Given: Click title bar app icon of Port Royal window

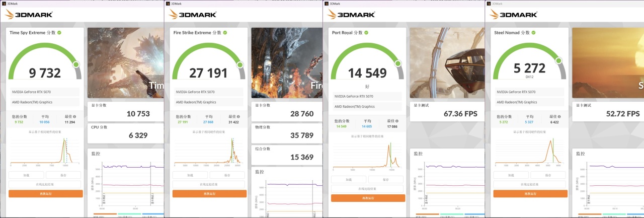Looking at the screenshot, I should [x=326, y=4].
